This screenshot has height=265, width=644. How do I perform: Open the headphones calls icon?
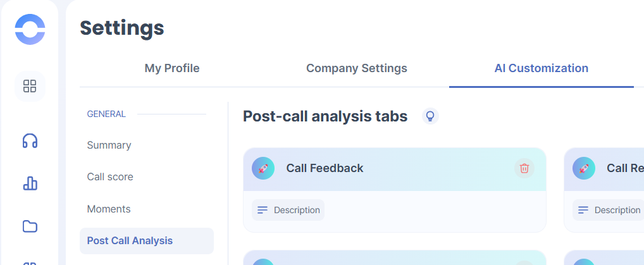click(x=30, y=141)
